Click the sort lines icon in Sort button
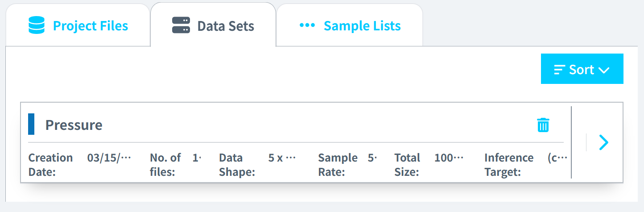644x212 pixels. coord(559,70)
